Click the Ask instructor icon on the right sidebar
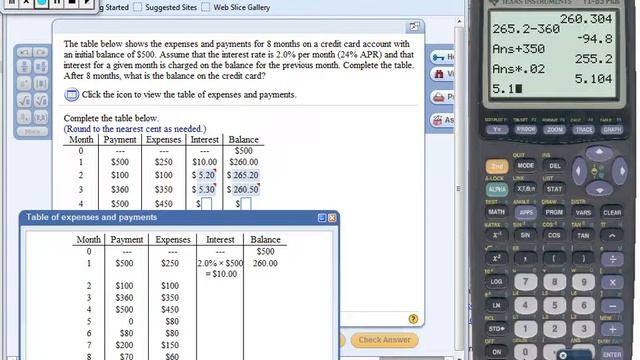The width and height of the screenshot is (640, 360). click(438, 120)
